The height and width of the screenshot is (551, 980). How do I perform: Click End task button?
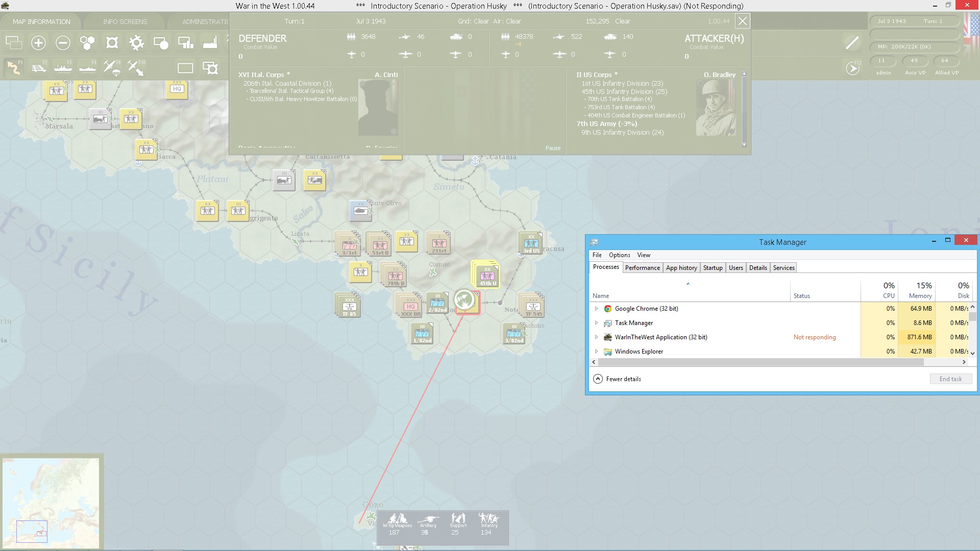pos(950,379)
